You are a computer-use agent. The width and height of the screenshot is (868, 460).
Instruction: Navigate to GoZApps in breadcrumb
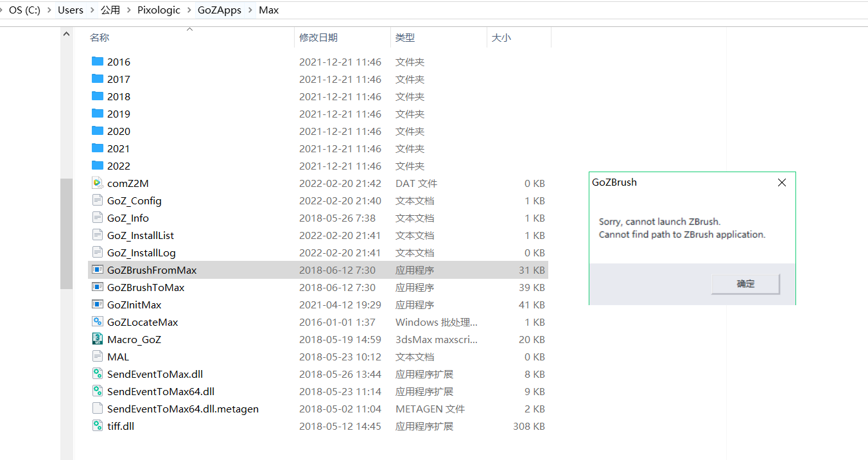pyautogui.click(x=220, y=10)
